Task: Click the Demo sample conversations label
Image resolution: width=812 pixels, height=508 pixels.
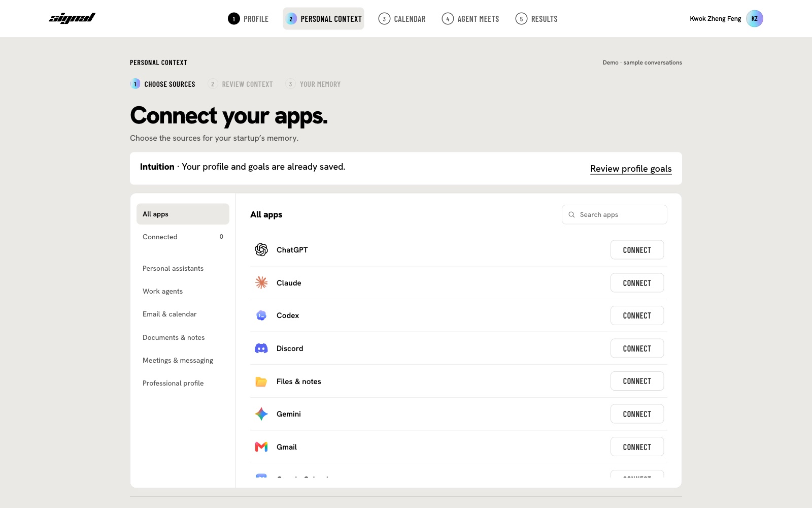Action: tap(642, 62)
